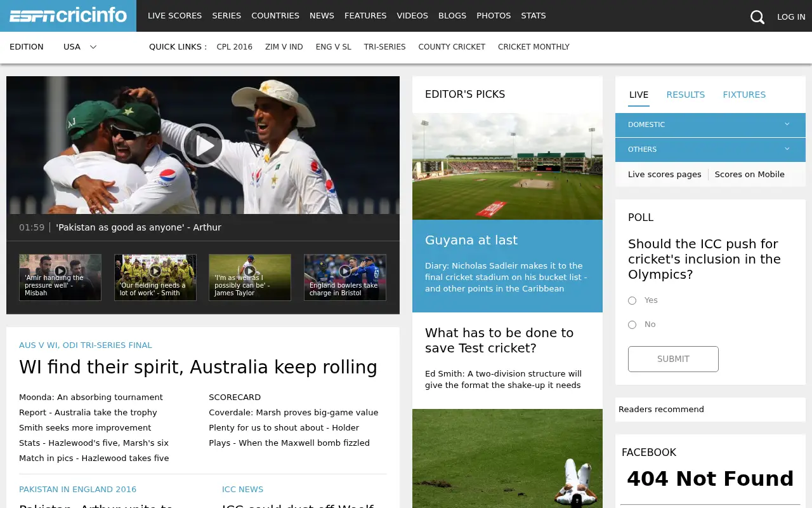This screenshot has width=812, height=508.
Task: Play the main Pakistan video
Action: (x=202, y=145)
